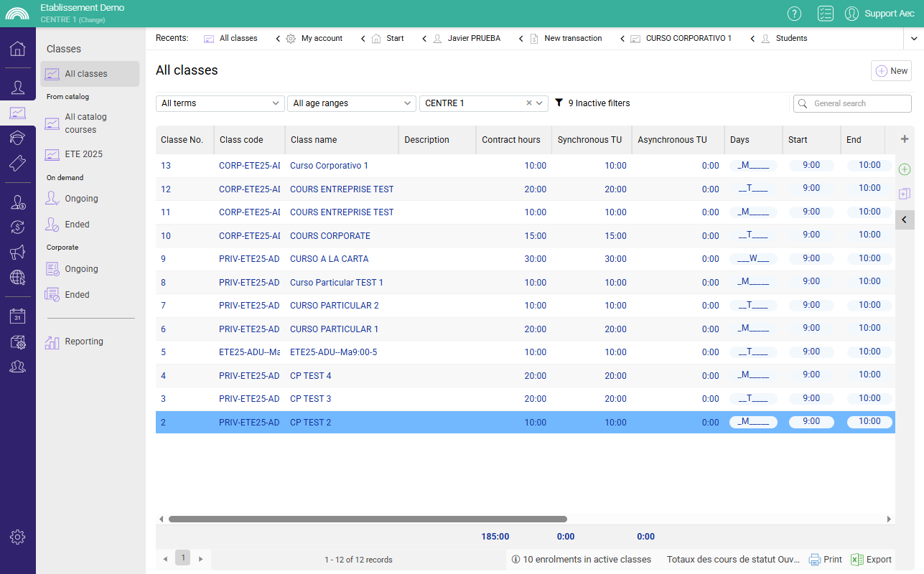924x574 pixels.
Task: Go to recent My account
Action: pos(314,39)
